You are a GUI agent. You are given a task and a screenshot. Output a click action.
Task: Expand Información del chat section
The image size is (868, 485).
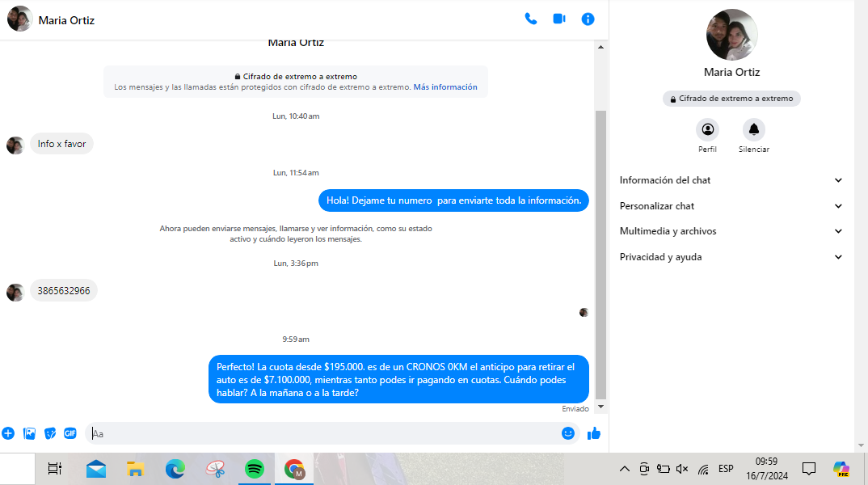[x=731, y=180]
